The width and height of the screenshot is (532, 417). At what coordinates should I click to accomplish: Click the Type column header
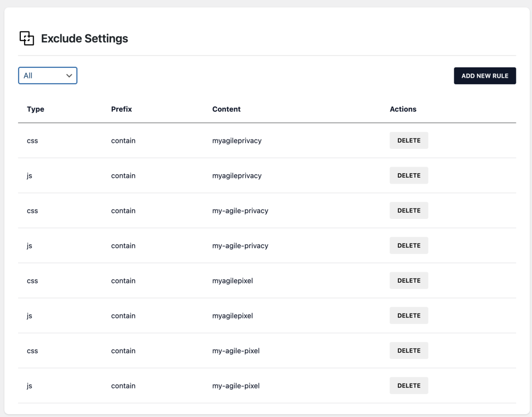coord(35,109)
